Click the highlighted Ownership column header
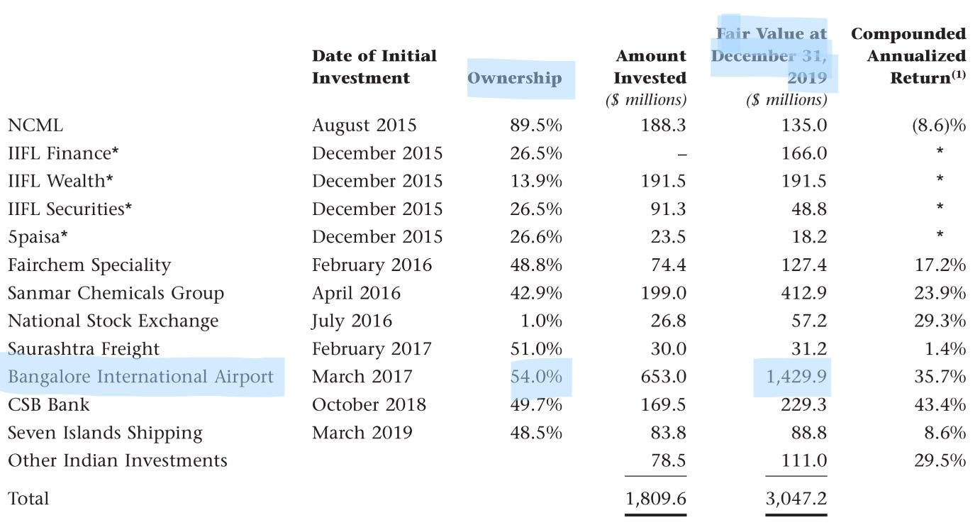Screen dimensions: 980x525 [515, 78]
